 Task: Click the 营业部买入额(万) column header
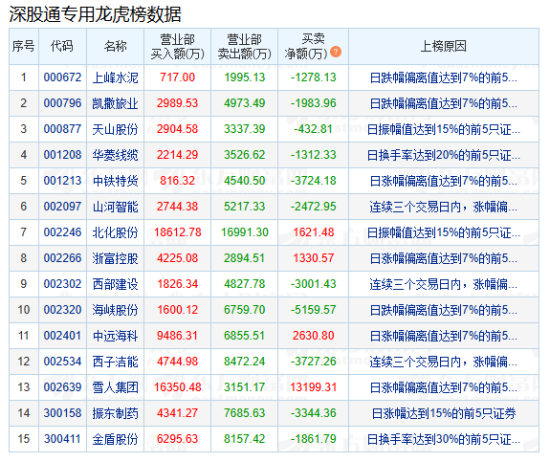tap(177, 46)
